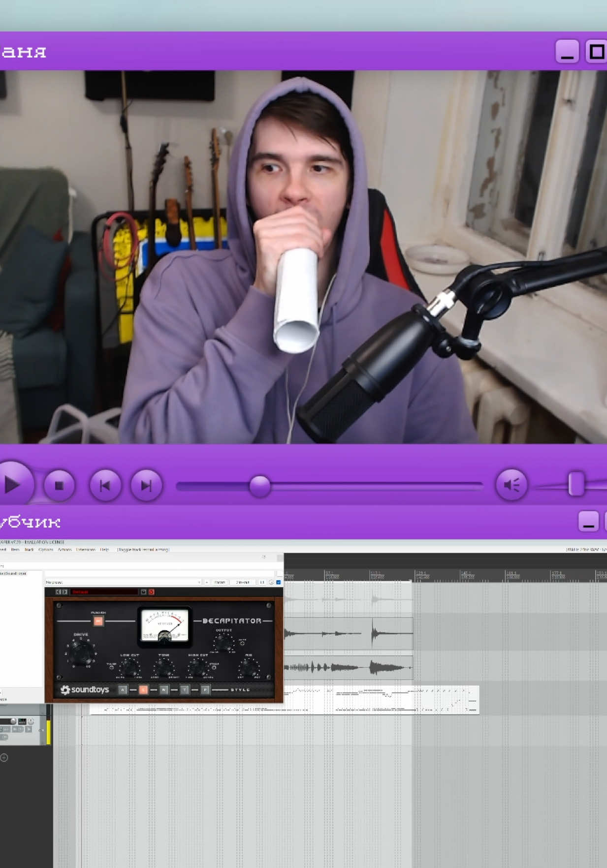Mute sound with the speaker icon
This screenshot has width=607, height=868.
click(511, 485)
